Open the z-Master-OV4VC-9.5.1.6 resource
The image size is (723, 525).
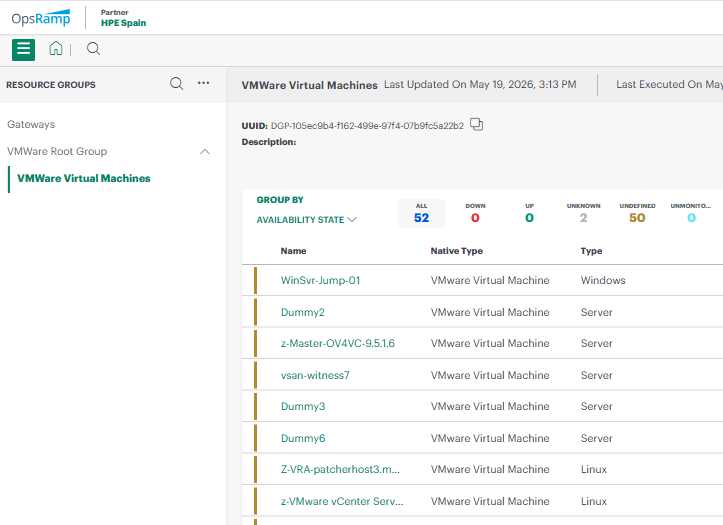pyautogui.click(x=338, y=343)
